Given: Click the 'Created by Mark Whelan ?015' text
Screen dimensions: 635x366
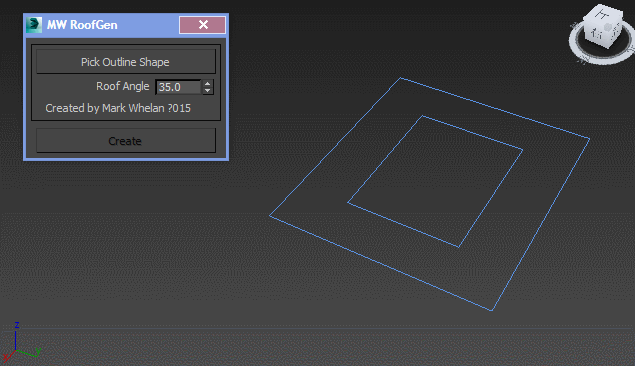Looking at the screenshot, I should point(118,108).
